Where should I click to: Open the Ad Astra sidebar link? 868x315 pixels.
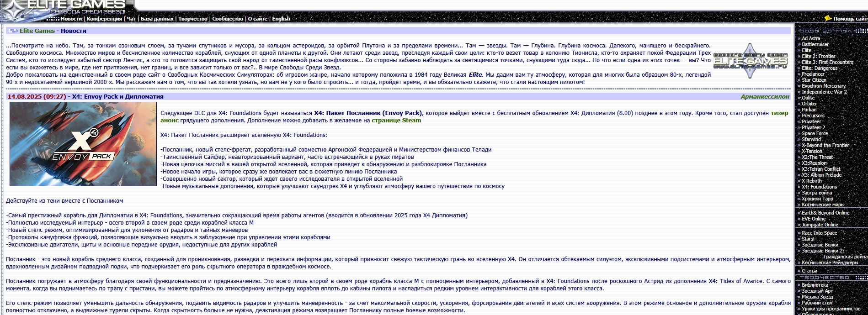811,38
